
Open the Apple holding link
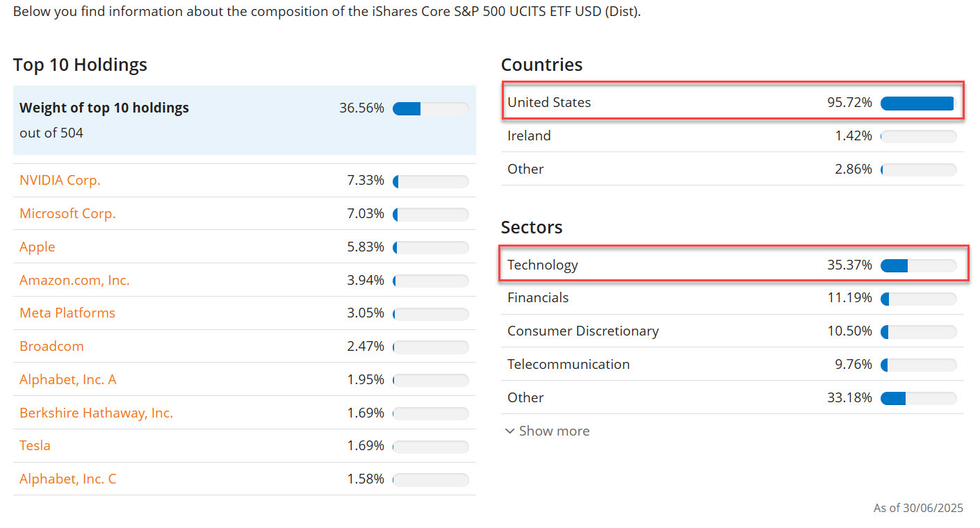[38, 247]
